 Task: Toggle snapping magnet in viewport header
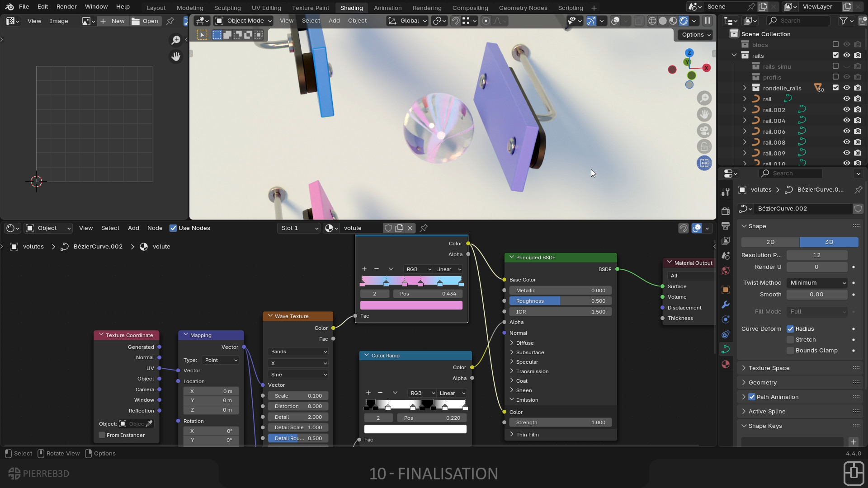[x=456, y=21]
